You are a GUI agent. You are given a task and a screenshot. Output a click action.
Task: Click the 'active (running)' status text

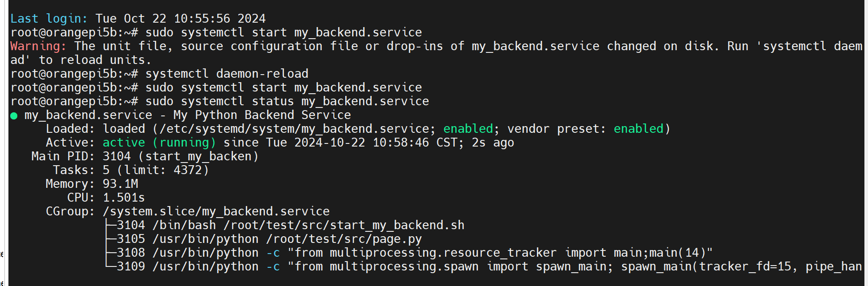coord(159,143)
